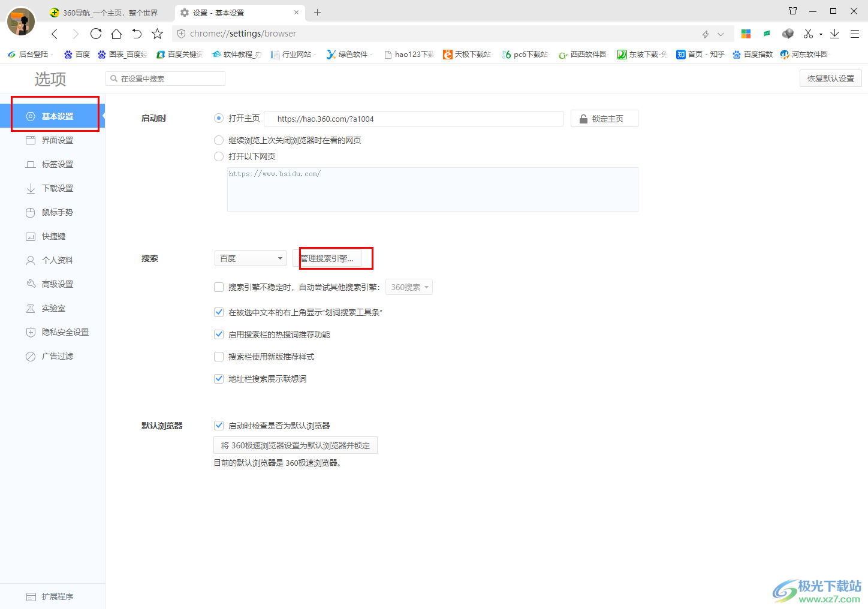Select 继续浏览上次关闭浏览器时在看的网页 radio button

pos(219,140)
